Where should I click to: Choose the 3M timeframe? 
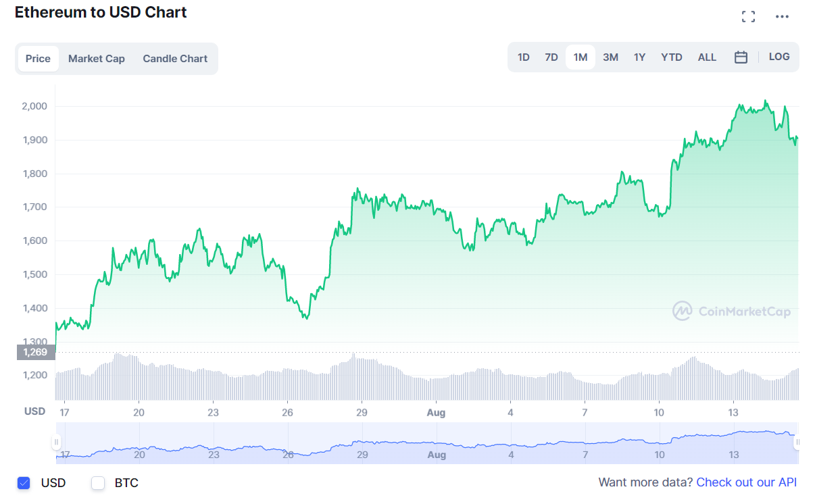(610, 57)
